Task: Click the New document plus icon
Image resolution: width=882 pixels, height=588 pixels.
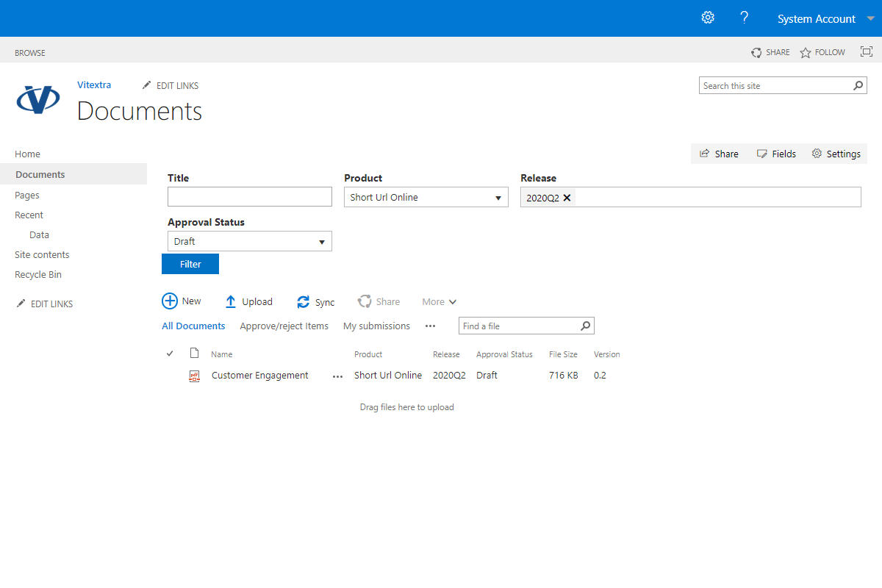Action: (x=170, y=301)
